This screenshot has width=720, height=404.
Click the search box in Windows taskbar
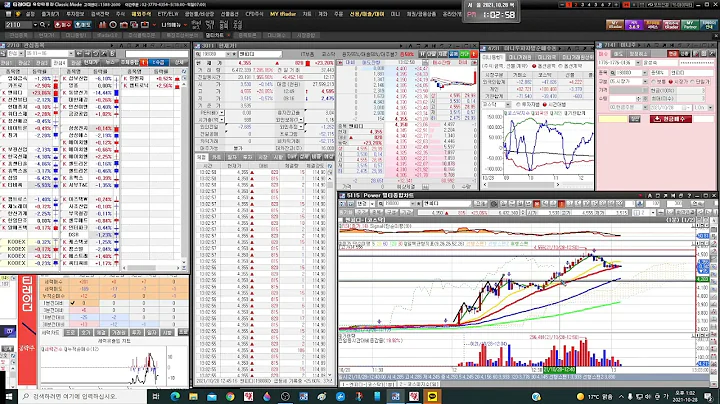(82, 396)
